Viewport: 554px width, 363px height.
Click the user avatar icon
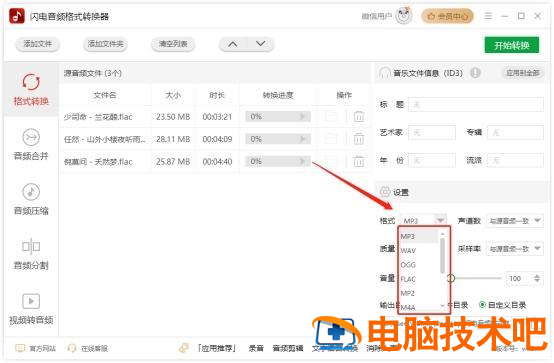[404, 16]
